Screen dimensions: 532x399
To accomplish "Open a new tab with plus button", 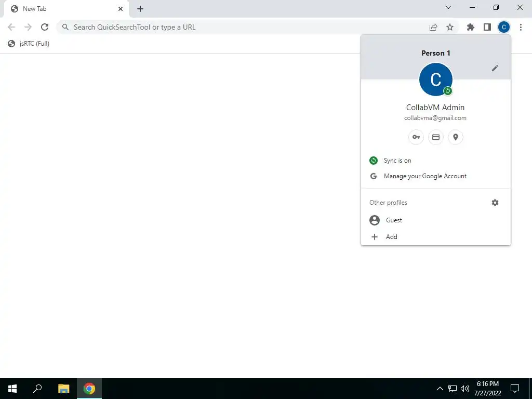I will point(140,9).
